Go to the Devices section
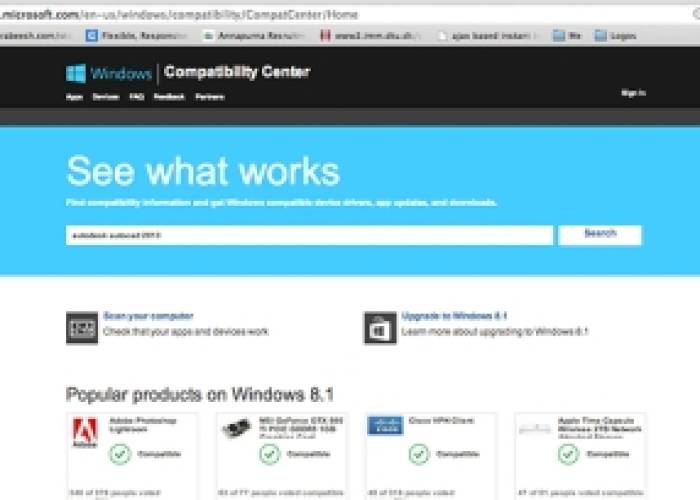 tap(106, 97)
